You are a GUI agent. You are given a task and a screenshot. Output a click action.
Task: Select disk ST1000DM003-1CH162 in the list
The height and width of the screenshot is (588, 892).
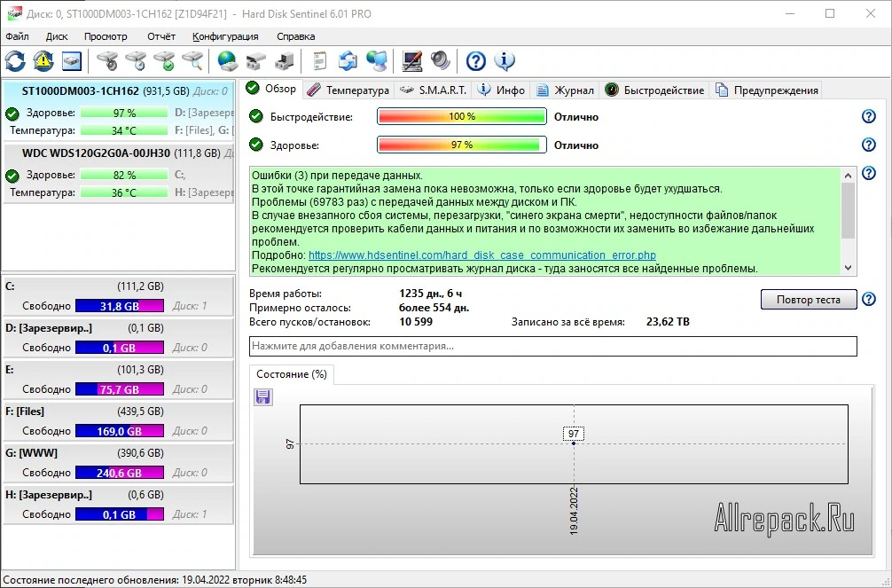118,111
